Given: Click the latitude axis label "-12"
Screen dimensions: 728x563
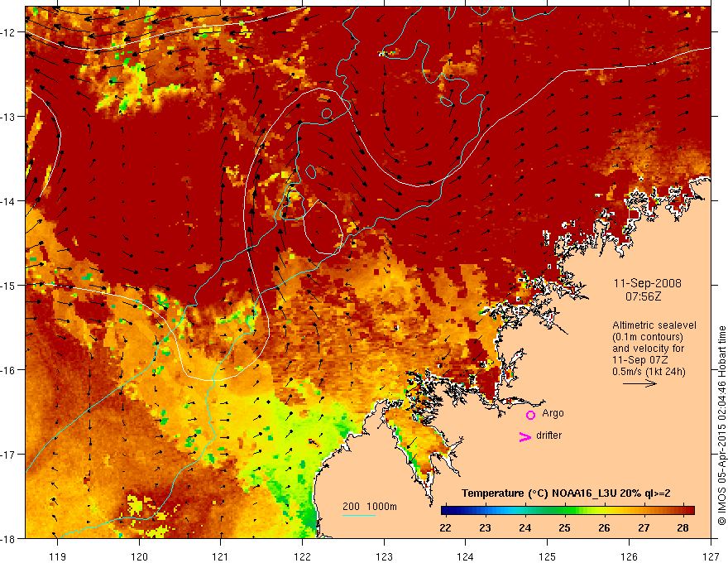Looking at the screenshot, I should pyautogui.click(x=9, y=32).
